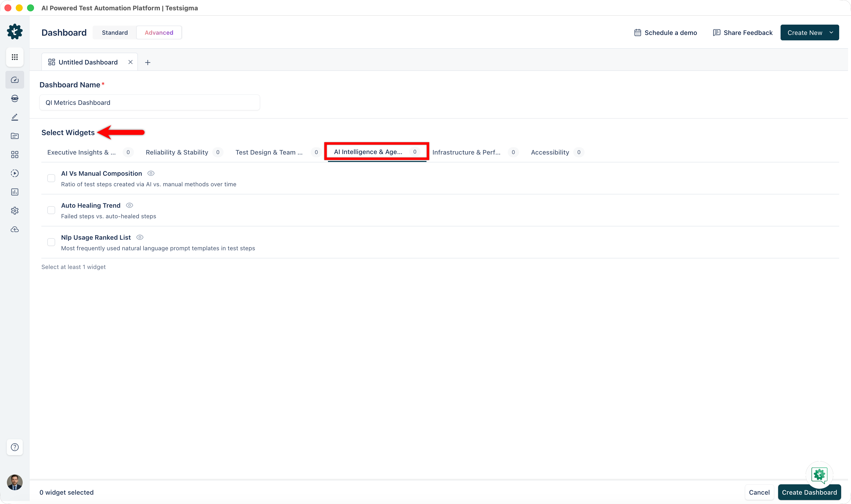
Task: Open the Dashboard gauge sidebar icon
Action: coord(15,80)
